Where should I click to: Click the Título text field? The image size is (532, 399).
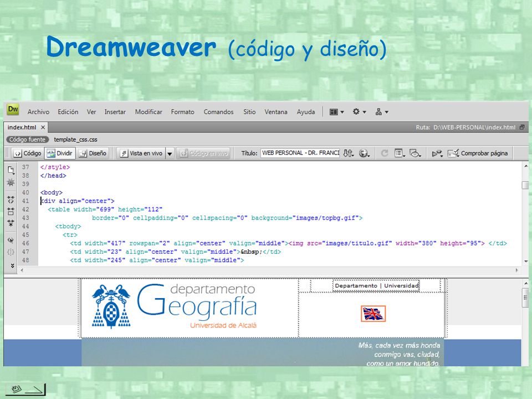coord(300,153)
